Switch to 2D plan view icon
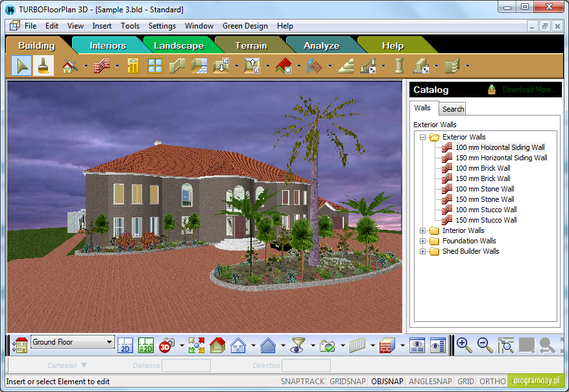569x392 pixels. (x=125, y=345)
